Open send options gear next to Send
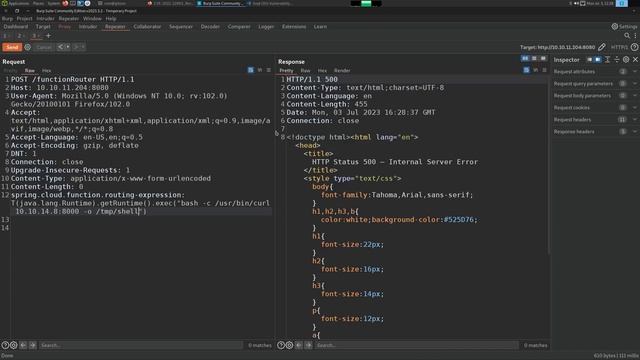 pos(28,47)
